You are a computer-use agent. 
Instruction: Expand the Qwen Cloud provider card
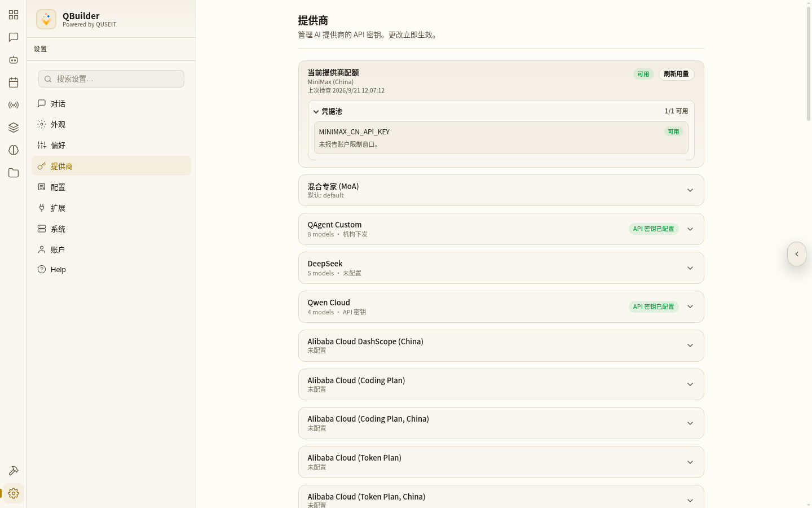point(690,306)
